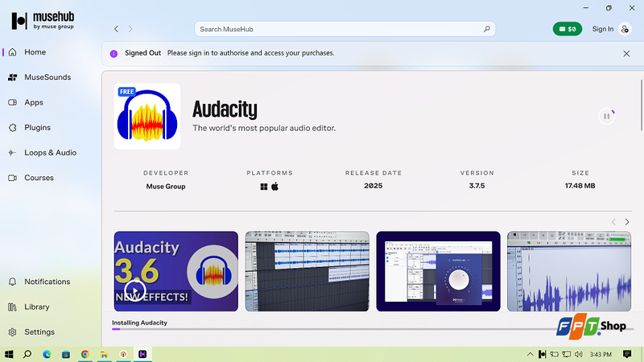Open the Windows Start menu
644x362 pixels.
[x=9, y=354]
